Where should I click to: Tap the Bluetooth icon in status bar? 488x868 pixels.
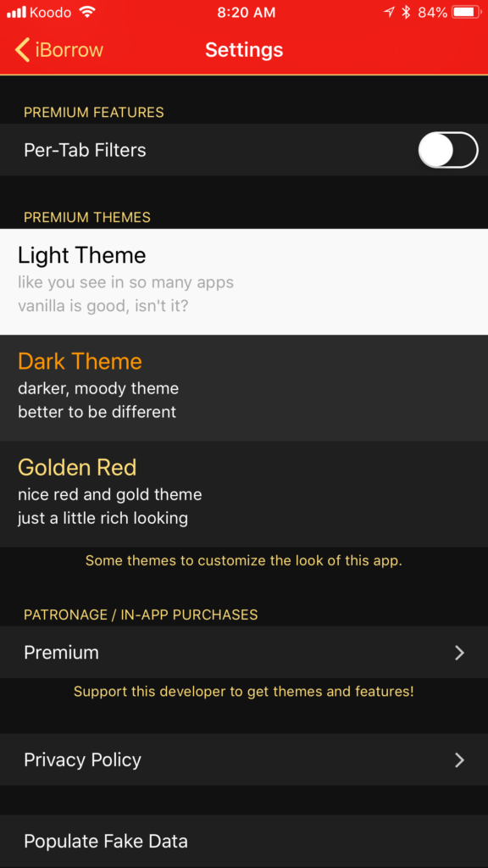click(406, 12)
